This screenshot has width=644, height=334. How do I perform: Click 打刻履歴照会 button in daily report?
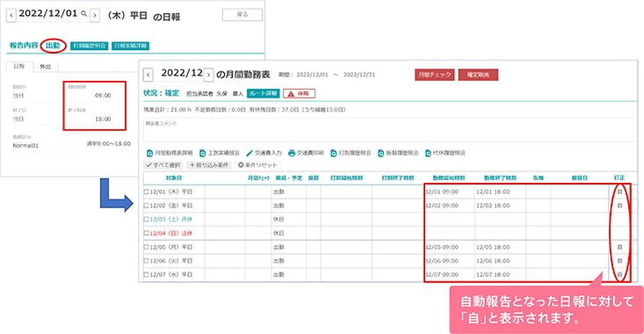[x=89, y=46]
